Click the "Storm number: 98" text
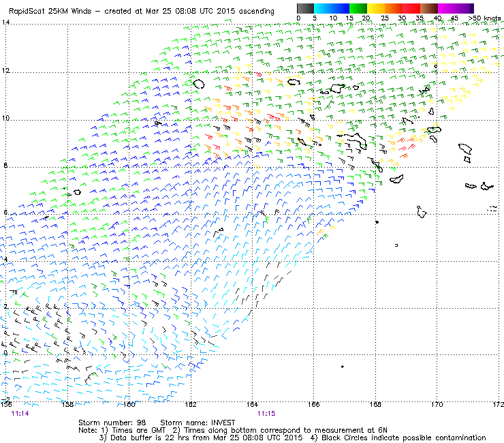 112,423
